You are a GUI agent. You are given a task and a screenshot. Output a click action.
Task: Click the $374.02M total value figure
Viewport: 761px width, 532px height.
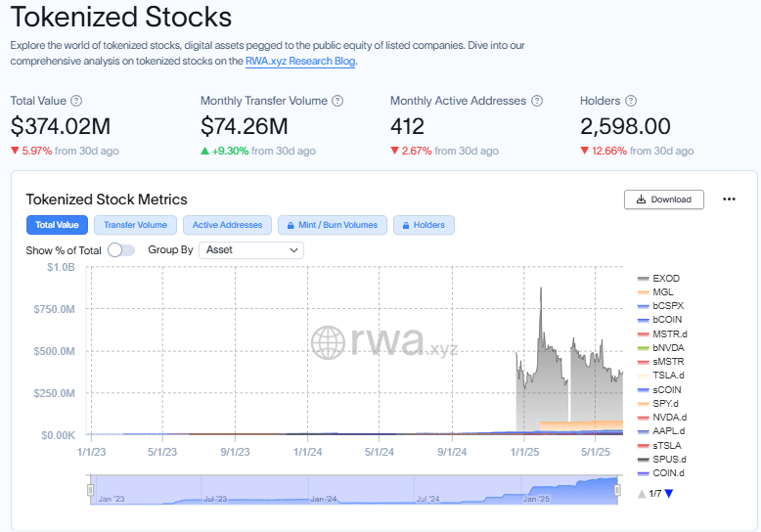pos(61,126)
